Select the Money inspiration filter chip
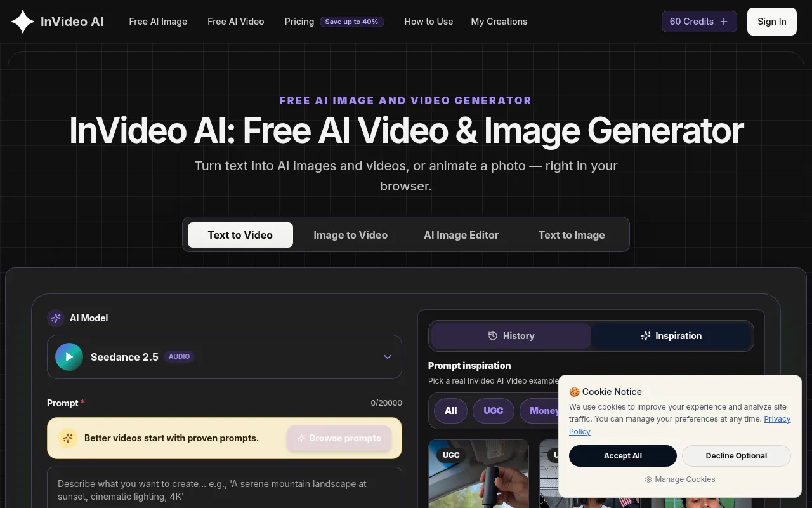 click(539, 411)
